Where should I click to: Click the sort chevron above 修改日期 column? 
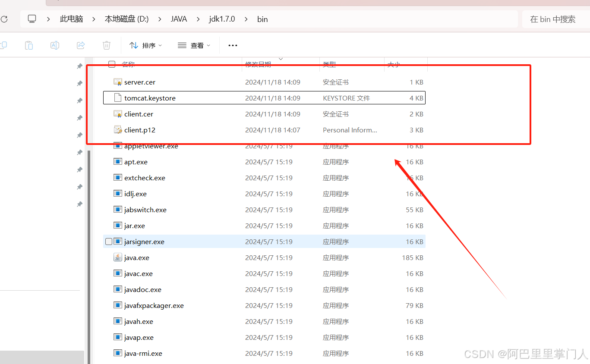[281, 59]
